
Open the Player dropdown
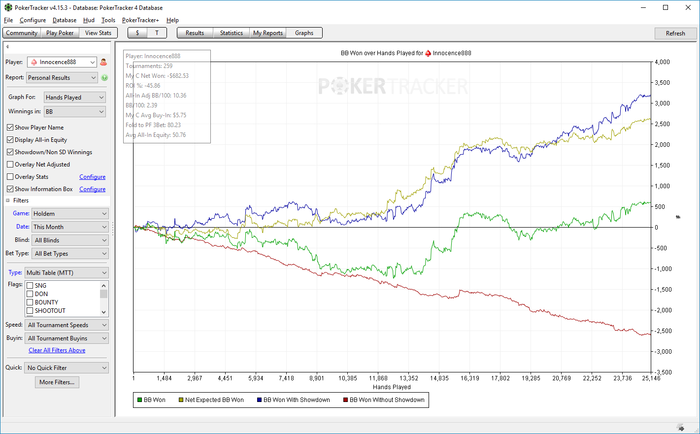coord(62,62)
